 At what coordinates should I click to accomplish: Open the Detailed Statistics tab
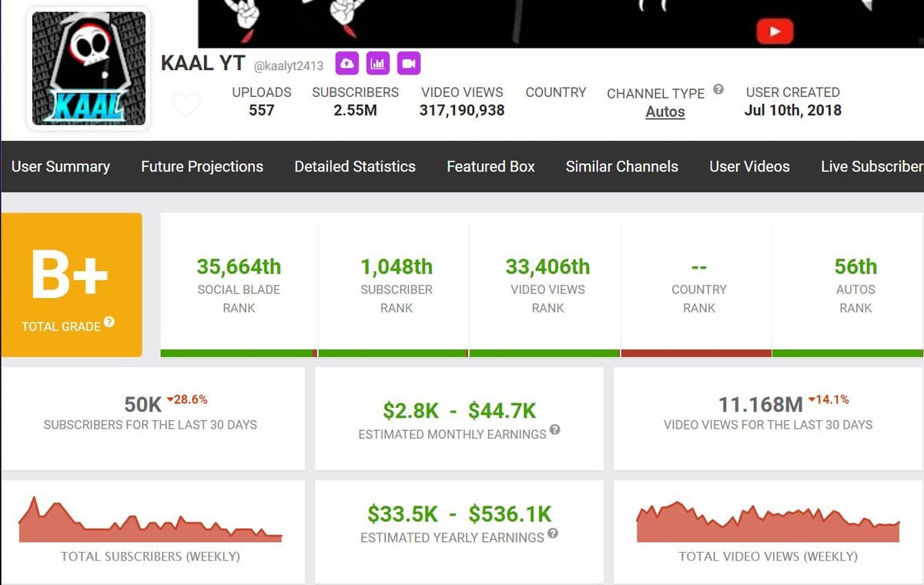pos(354,166)
